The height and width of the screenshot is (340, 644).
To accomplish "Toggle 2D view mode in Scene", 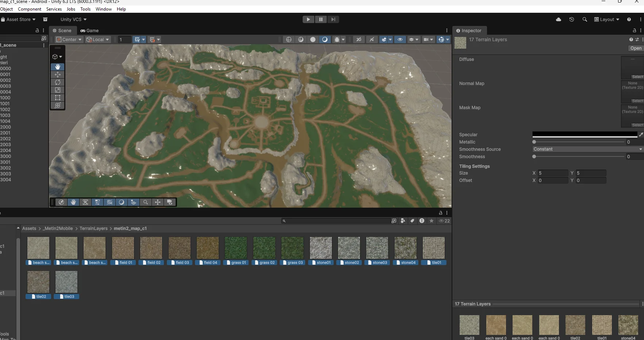I will tap(359, 39).
